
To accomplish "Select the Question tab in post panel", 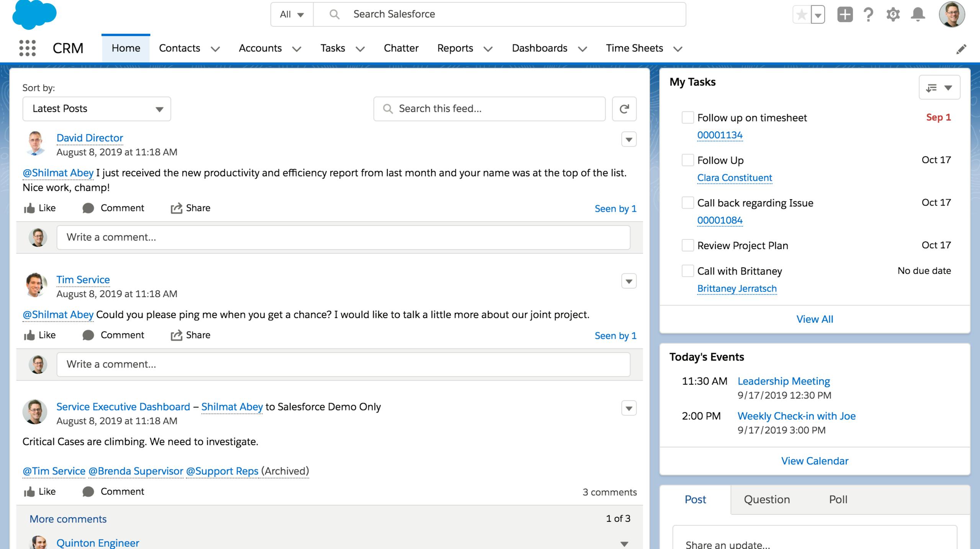I will tap(767, 498).
